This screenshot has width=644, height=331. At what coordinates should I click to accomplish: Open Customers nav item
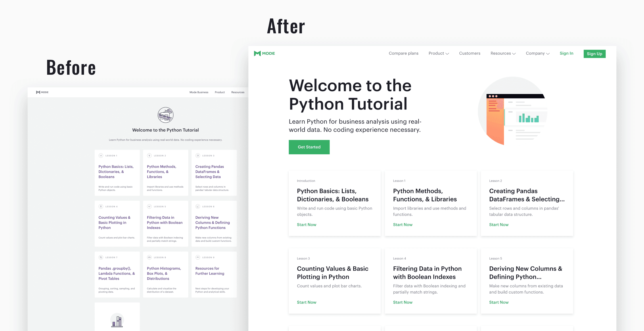469,53
